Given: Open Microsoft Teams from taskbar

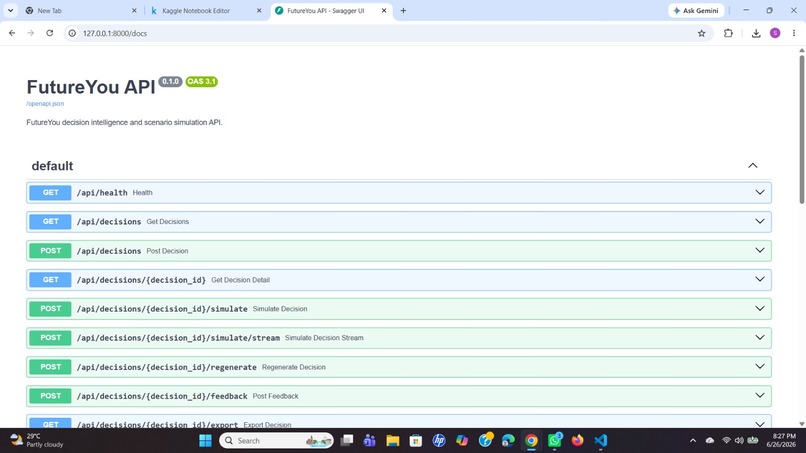Looking at the screenshot, I should pyautogui.click(x=369, y=441).
